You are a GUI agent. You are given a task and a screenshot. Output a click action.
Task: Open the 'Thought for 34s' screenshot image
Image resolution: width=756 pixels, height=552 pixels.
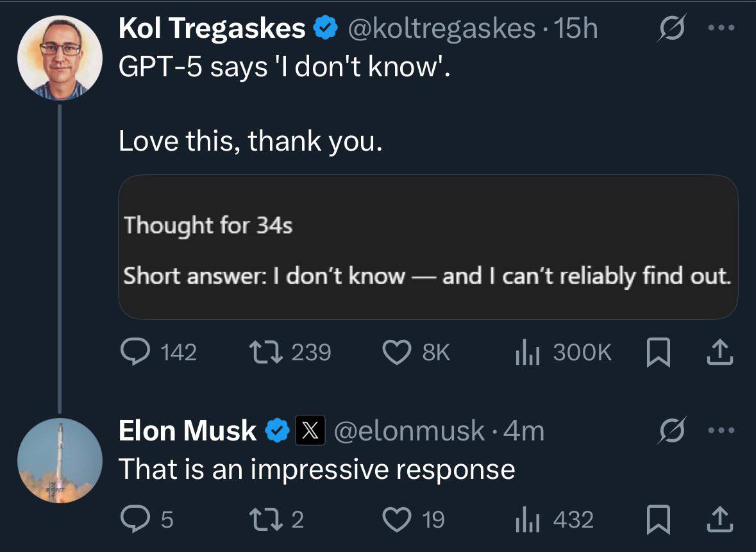(x=428, y=247)
